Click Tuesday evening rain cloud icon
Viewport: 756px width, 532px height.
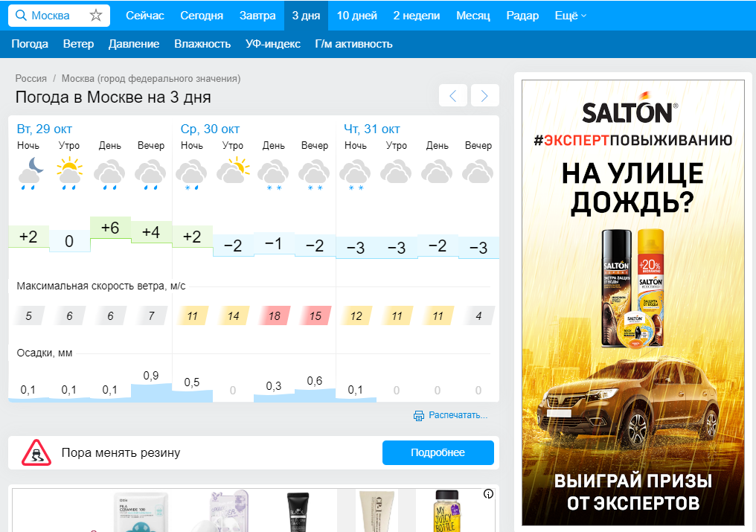click(151, 175)
